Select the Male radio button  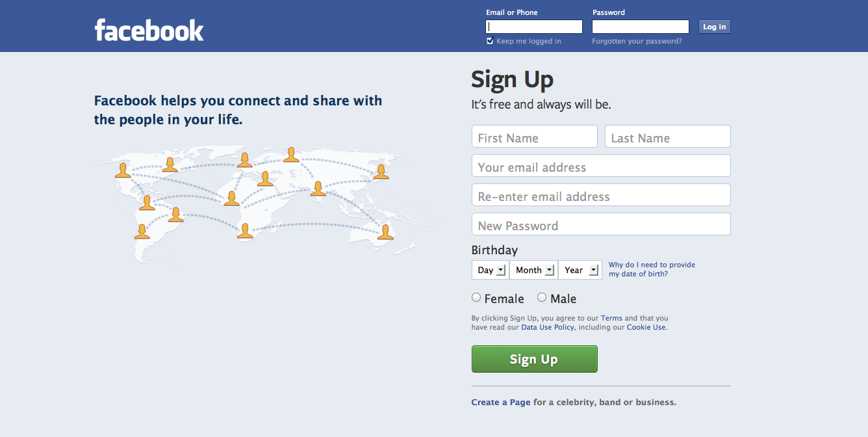coord(542,298)
